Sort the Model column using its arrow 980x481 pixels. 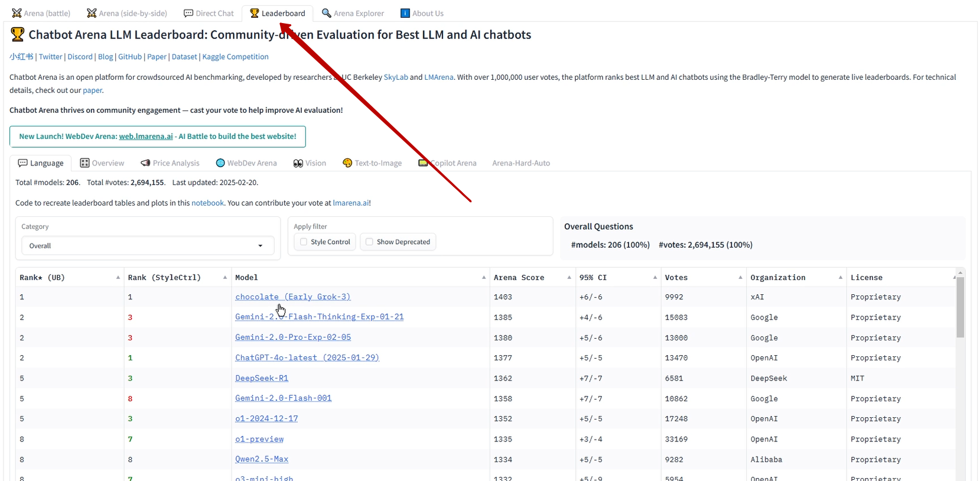[484, 278]
